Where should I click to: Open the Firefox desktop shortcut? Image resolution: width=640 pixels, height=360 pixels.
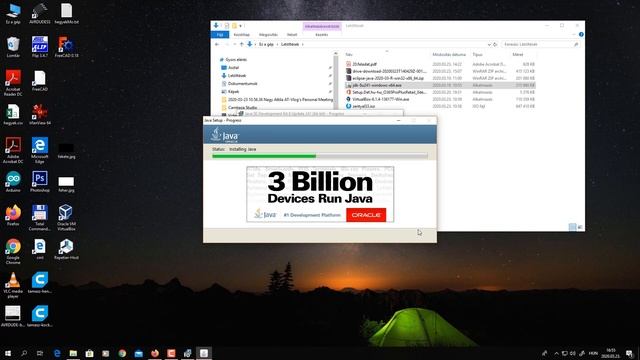click(x=13, y=216)
